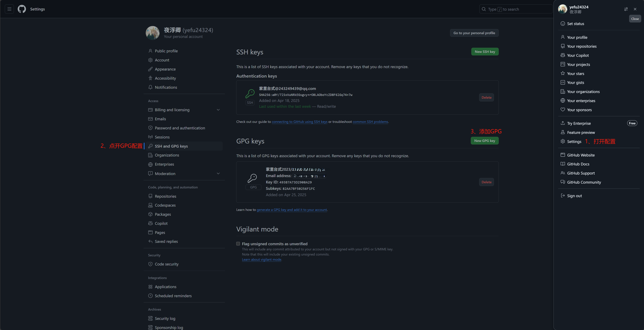The height and width of the screenshot is (330, 644).
Task: Click the bell icon beside Notifications
Action: point(150,87)
